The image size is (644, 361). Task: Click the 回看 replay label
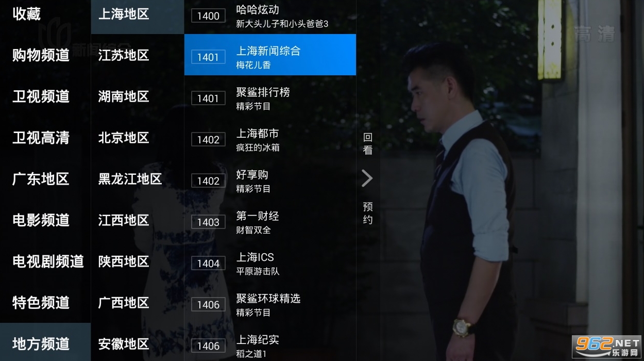point(367,144)
